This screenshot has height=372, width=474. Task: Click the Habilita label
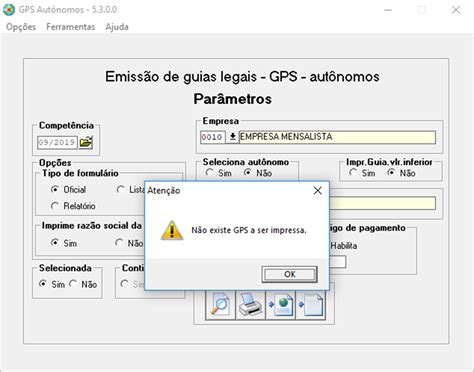click(344, 246)
